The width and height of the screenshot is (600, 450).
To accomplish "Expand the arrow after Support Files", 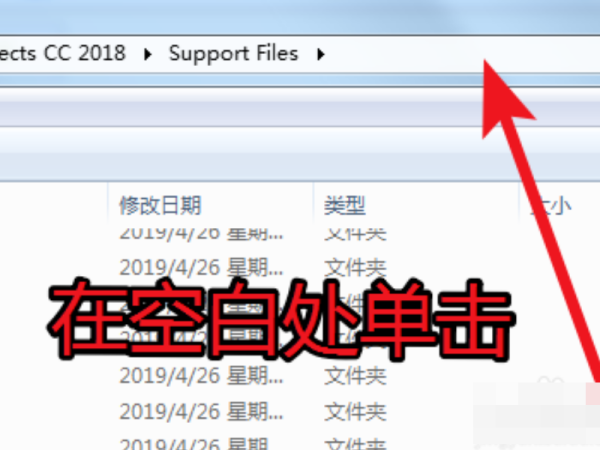I will 321,54.
